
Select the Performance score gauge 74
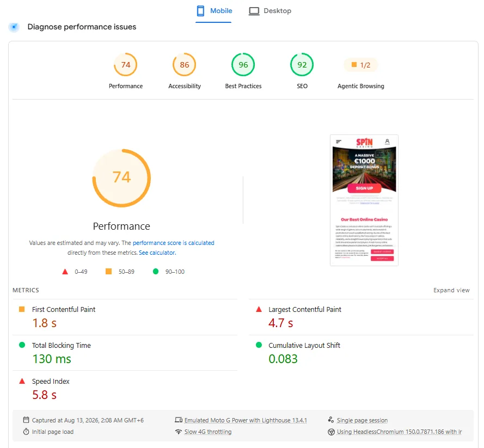point(126,65)
